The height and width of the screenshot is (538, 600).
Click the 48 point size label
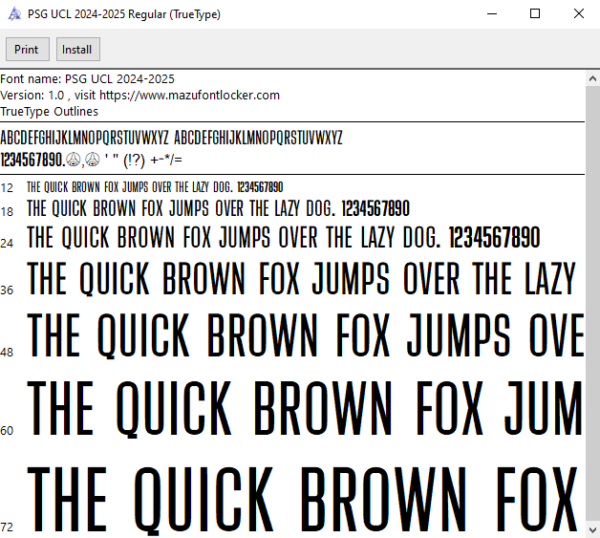7,352
